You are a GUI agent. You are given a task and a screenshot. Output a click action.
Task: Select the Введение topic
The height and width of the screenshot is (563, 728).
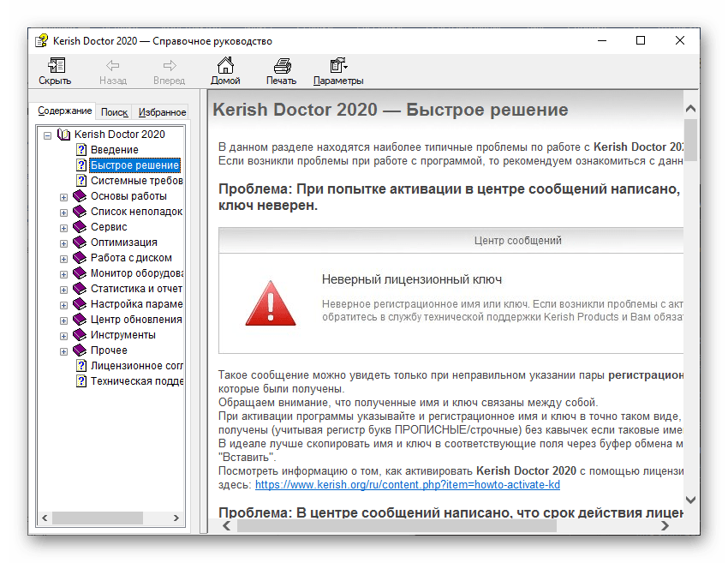pyautogui.click(x=114, y=150)
